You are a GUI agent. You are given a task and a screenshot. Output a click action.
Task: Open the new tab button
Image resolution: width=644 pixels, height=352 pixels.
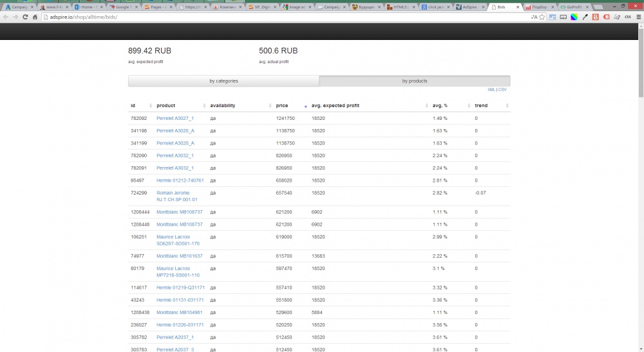599,7
